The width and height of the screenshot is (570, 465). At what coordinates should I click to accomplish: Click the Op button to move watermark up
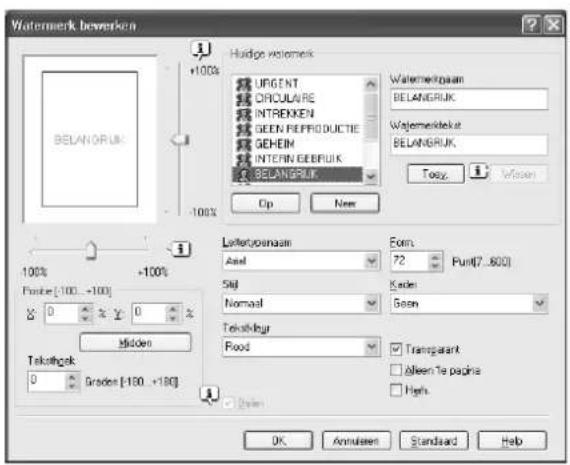(266, 203)
